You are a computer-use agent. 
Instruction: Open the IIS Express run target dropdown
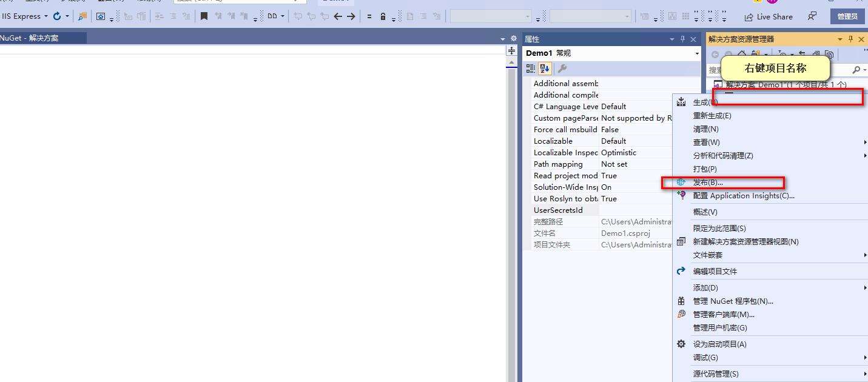46,16
